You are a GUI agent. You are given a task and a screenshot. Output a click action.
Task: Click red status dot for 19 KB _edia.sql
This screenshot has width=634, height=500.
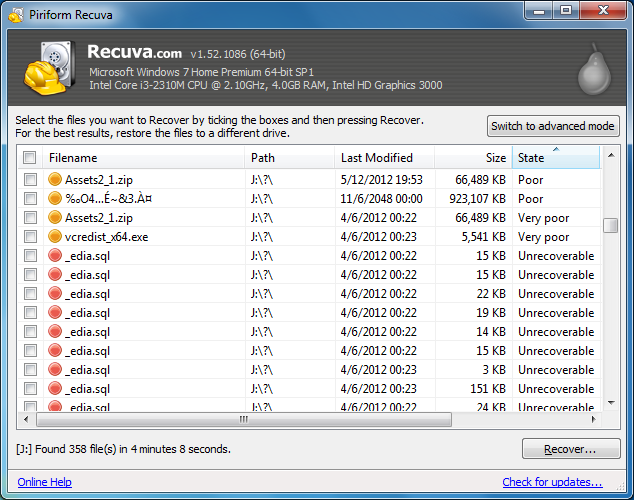(x=55, y=312)
